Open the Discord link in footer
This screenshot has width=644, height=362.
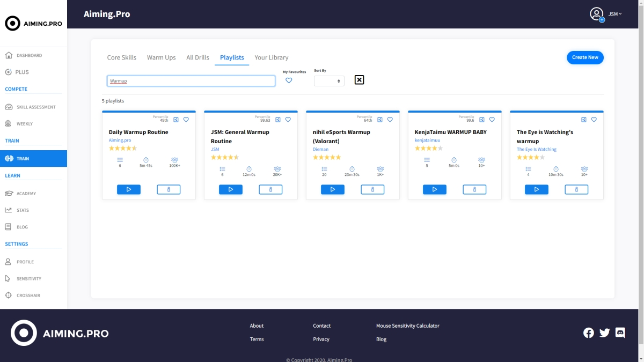tap(620, 333)
